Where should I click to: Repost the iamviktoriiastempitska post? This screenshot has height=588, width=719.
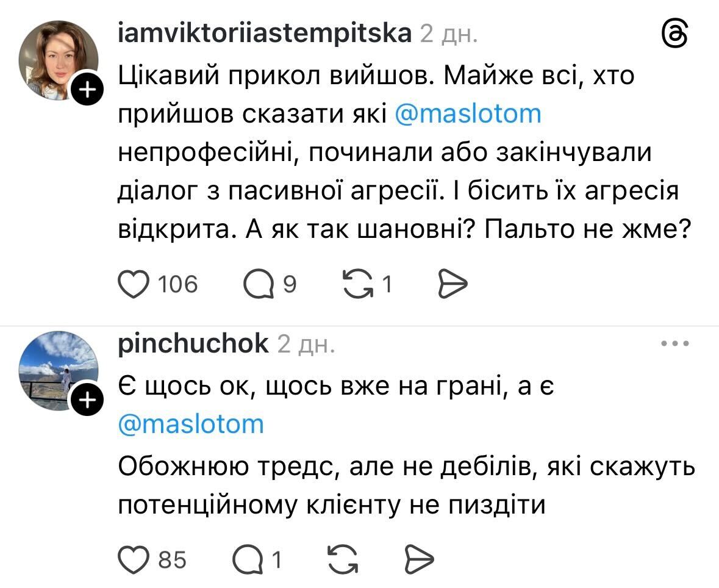[359, 284]
